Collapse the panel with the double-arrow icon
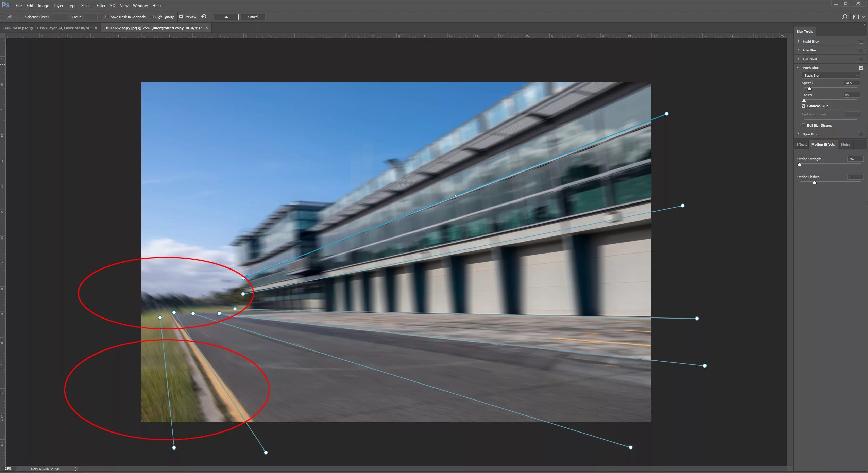868x473 pixels. (x=863, y=25)
